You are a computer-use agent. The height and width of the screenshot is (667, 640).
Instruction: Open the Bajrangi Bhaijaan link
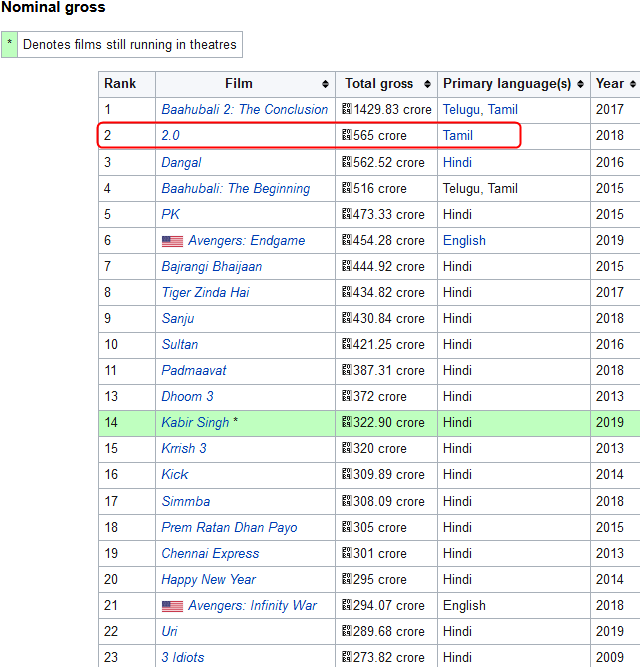[211, 267]
